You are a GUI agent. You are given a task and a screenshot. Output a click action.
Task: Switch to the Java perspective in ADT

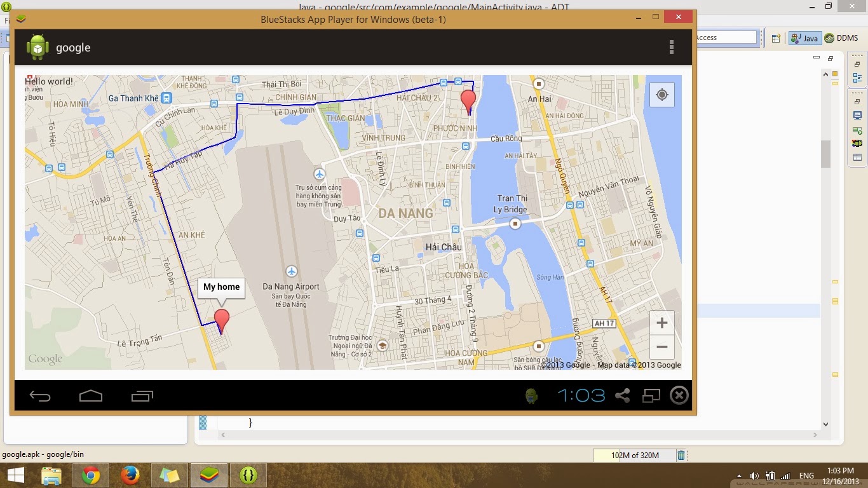click(x=805, y=38)
